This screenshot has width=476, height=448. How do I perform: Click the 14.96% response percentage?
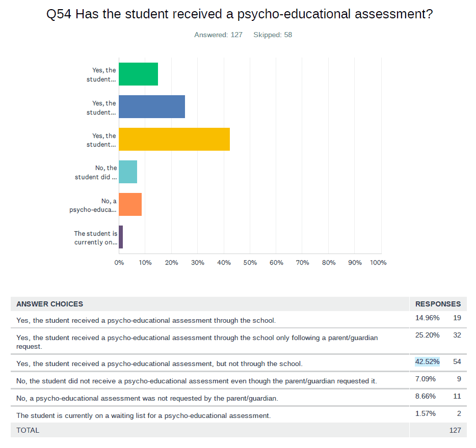coord(427,318)
